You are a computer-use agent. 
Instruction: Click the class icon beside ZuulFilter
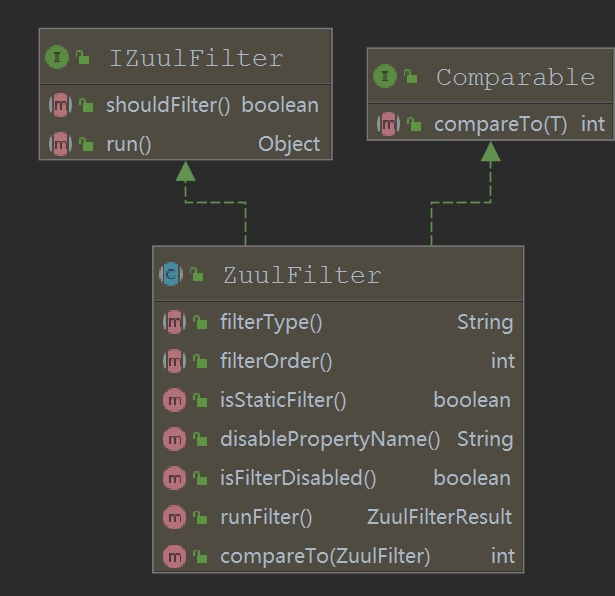[x=170, y=274]
